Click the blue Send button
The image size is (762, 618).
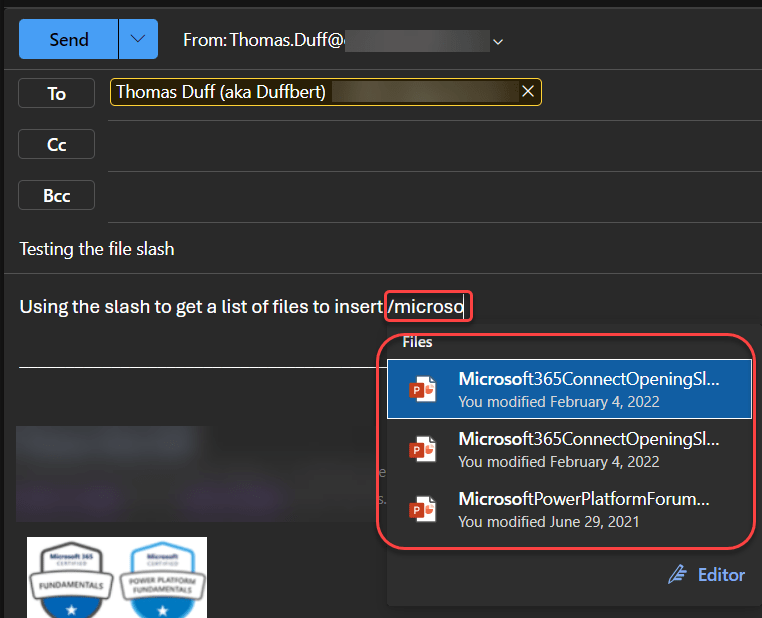(68, 40)
